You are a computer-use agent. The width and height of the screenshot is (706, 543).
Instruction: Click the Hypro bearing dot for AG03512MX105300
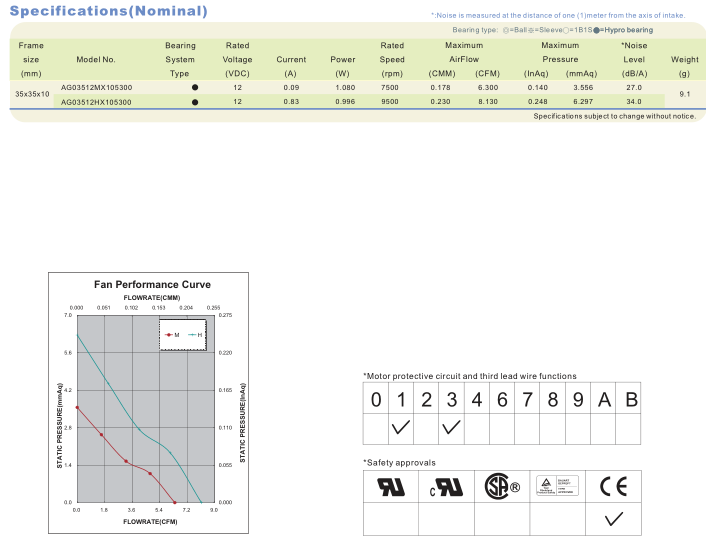point(195,87)
